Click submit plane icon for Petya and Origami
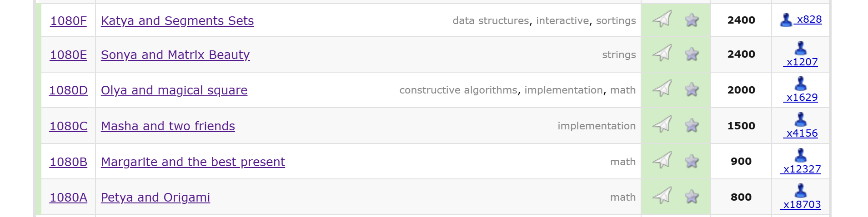Screen dimensions: 868x217 (x=662, y=196)
